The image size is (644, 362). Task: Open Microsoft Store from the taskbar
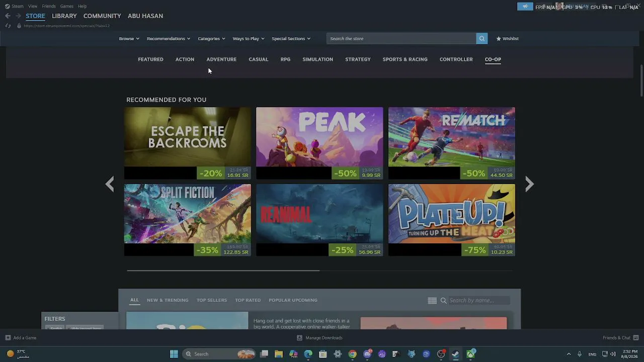tap(323, 354)
